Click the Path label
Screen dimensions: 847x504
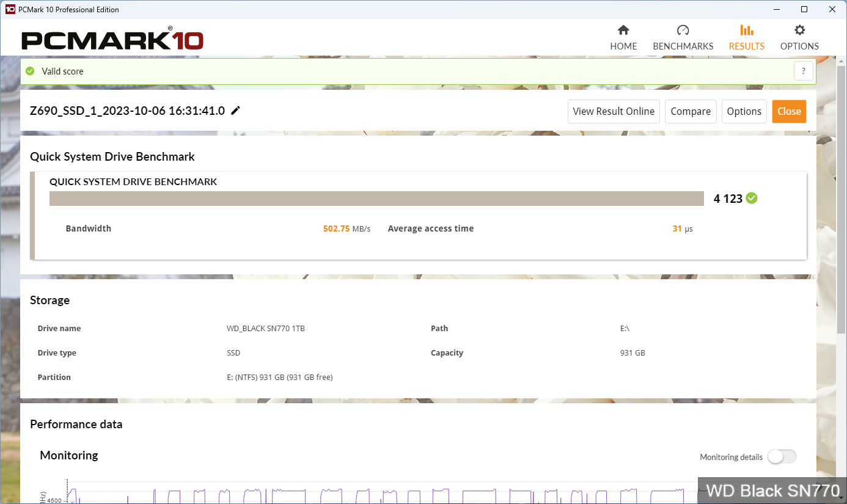point(439,329)
